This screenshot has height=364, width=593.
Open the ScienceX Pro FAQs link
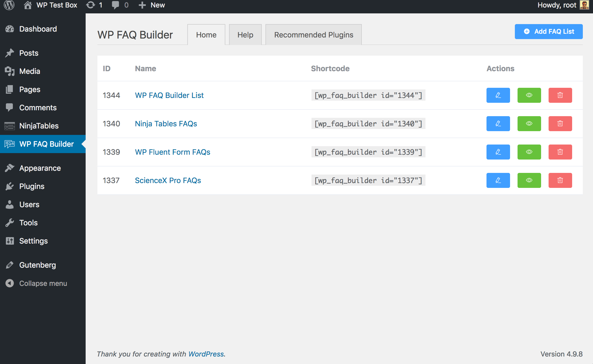168,180
